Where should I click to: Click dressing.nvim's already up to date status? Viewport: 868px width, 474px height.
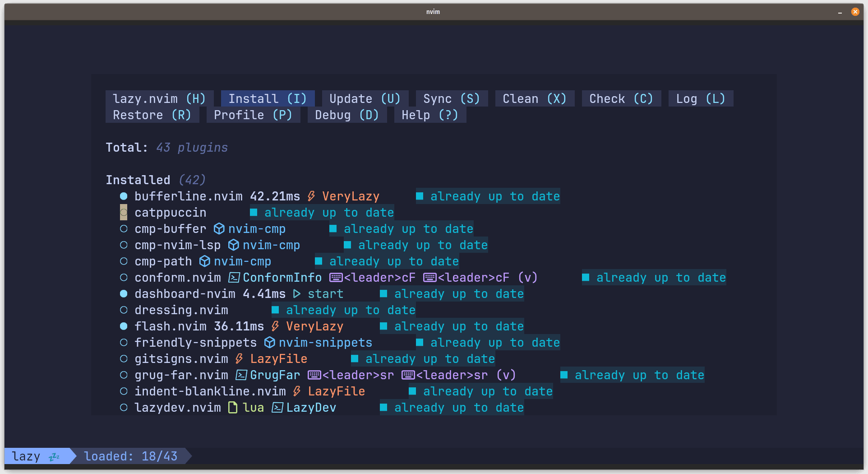click(x=344, y=310)
